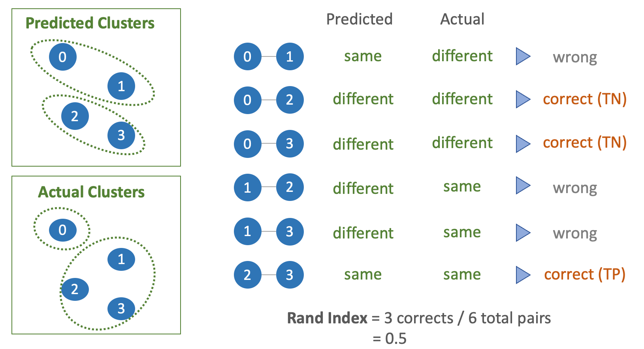Click the "Predicted" column header
Screen dimensions: 644x349
tap(359, 19)
